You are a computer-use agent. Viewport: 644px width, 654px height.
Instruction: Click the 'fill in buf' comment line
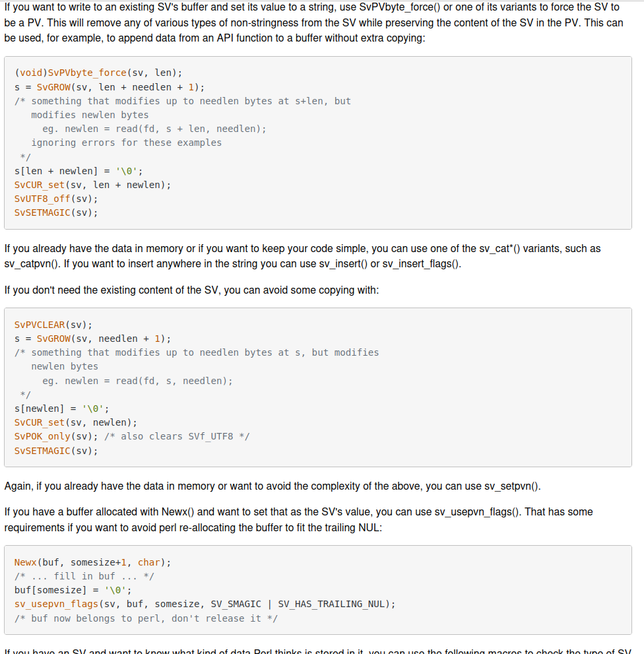84,576
